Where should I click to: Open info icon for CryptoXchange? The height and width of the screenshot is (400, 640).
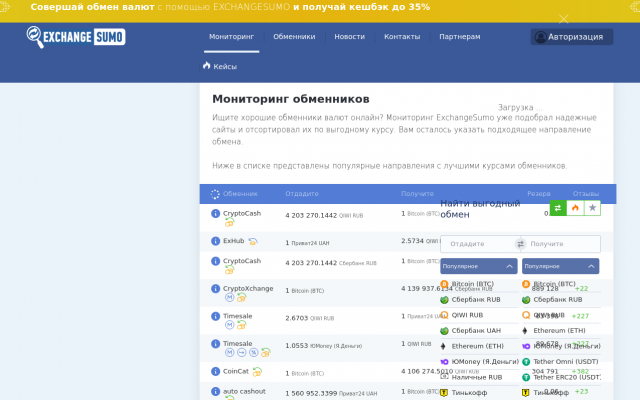click(216, 289)
